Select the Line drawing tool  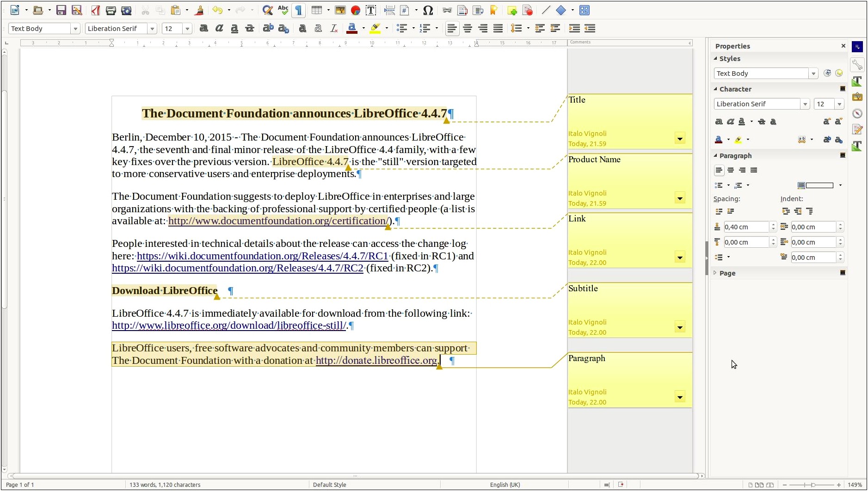pos(546,10)
